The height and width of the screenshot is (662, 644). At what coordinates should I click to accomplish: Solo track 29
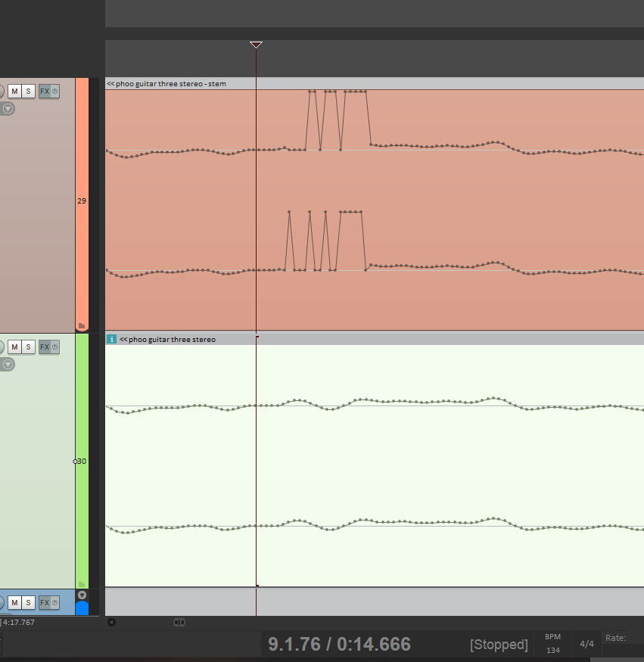[x=28, y=92]
